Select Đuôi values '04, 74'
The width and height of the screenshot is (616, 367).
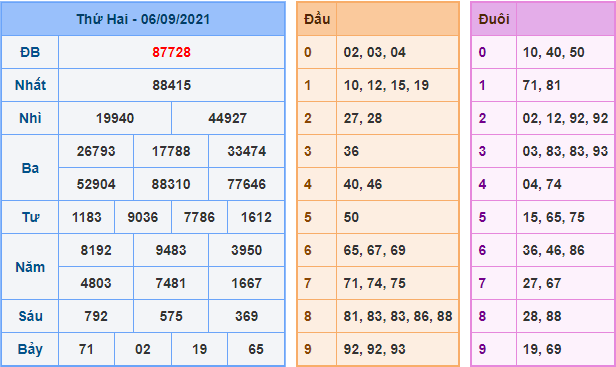pyautogui.click(x=542, y=184)
